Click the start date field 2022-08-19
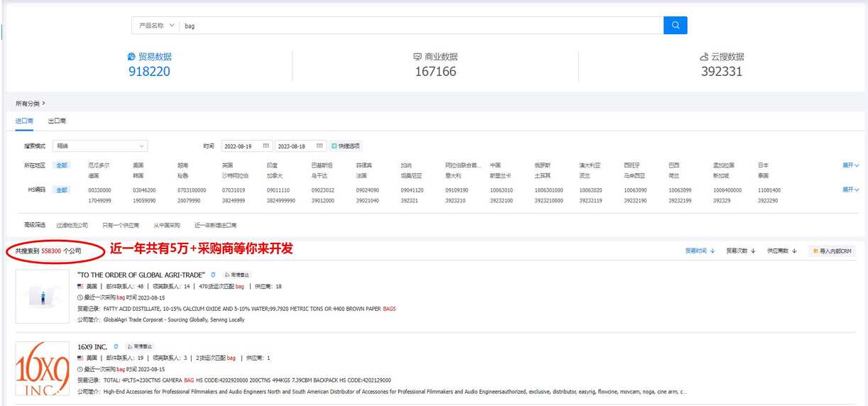Image resolution: width=868 pixels, height=406 pixels. 247,146
